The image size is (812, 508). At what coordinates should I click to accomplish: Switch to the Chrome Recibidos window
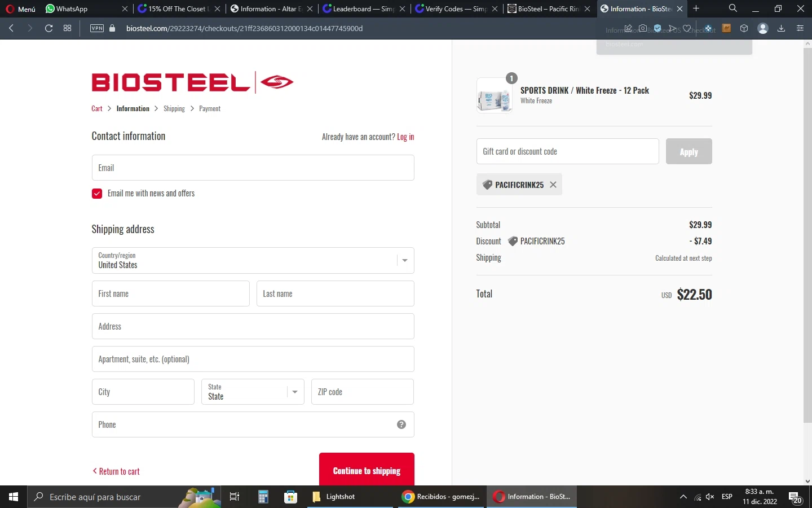[x=442, y=497]
